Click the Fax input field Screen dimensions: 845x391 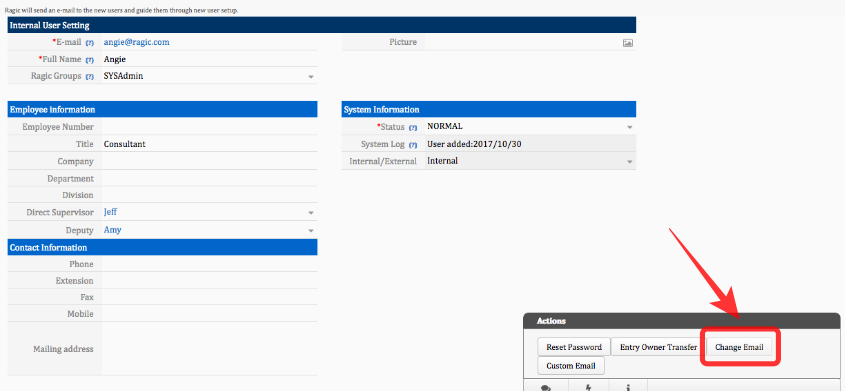pyautogui.click(x=209, y=297)
